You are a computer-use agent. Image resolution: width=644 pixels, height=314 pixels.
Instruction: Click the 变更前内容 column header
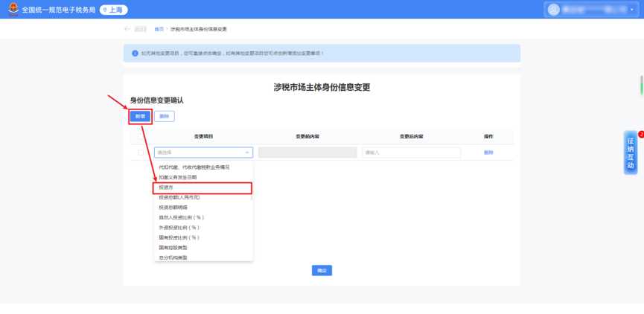(307, 136)
